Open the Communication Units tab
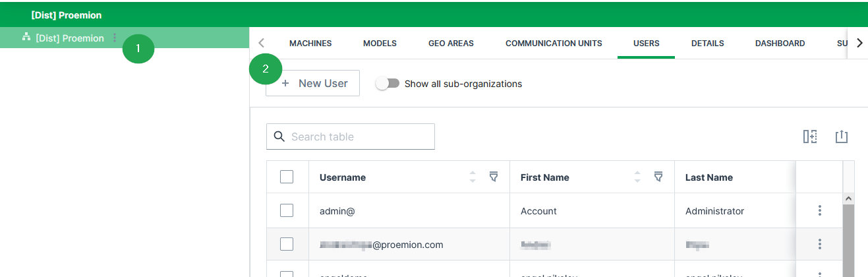This screenshot has width=868, height=277. (x=554, y=44)
